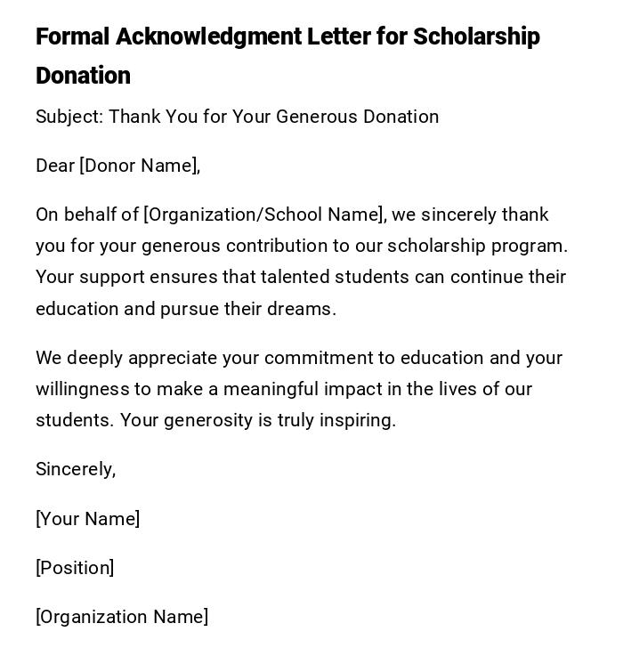Click the [Organization Name] placeholder at bottom
This screenshot has height=672, width=623.
[x=122, y=617]
